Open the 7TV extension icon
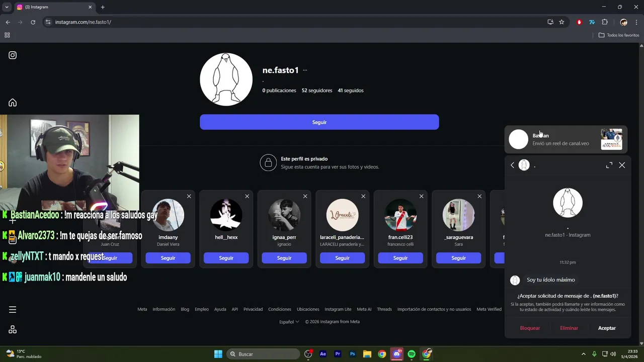Image resolution: width=644 pixels, height=362 pixels. pos(592,22)
